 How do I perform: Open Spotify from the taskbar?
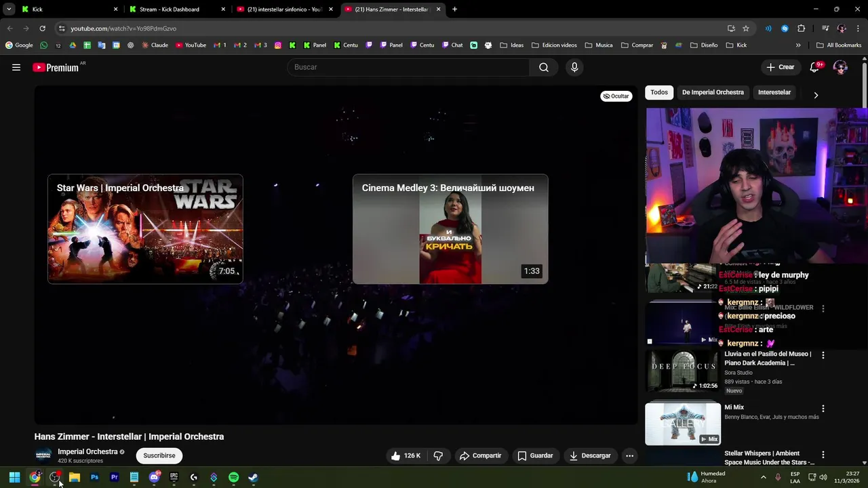click(x=233, y=477)
